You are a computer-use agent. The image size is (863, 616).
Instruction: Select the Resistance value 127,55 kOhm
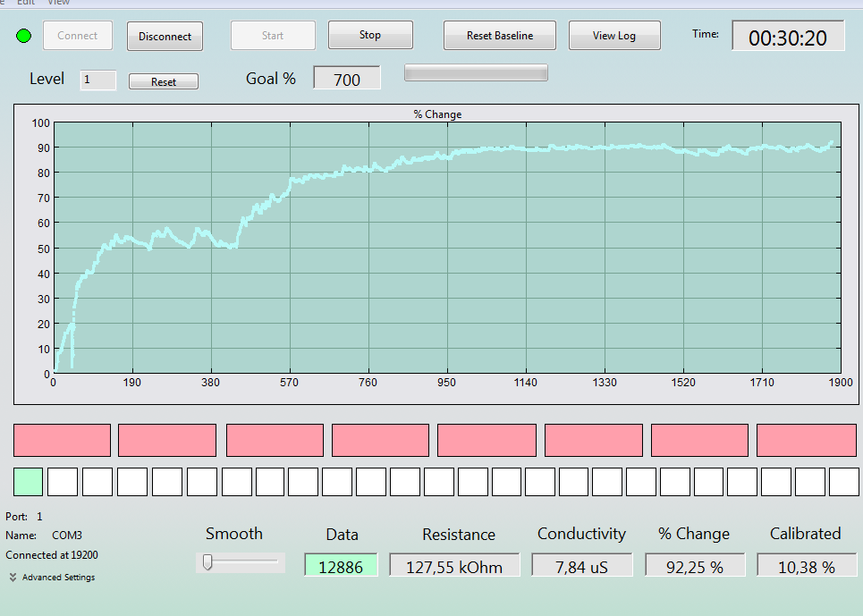454,566
